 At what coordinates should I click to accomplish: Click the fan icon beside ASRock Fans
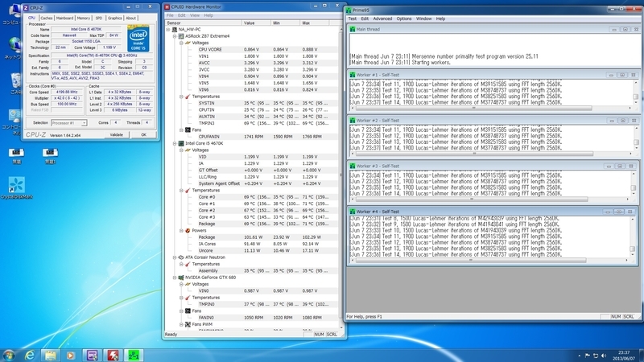click(188, 130)
